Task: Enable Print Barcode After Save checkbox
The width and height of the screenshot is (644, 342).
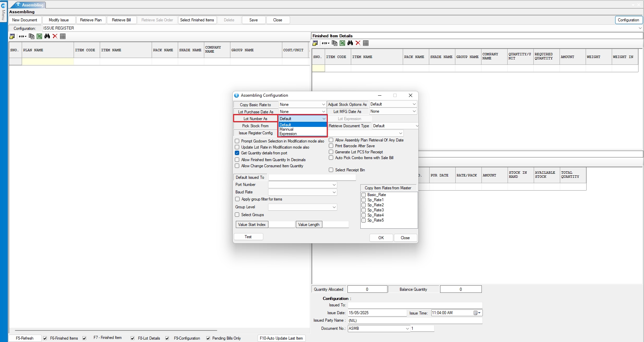Action: click(331, 146)
